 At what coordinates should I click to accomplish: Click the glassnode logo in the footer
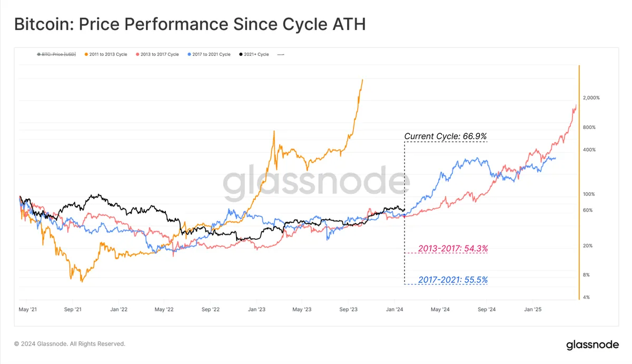click(592, 345)
